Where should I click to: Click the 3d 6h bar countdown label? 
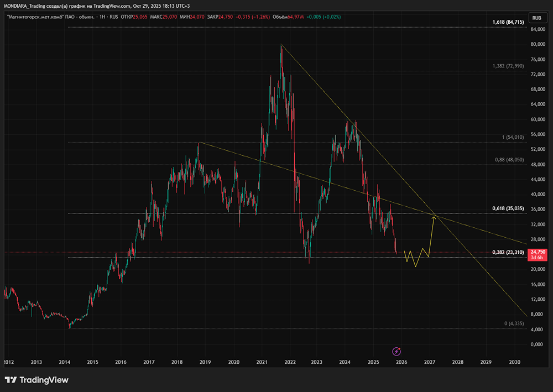click(x=538, y=258)
